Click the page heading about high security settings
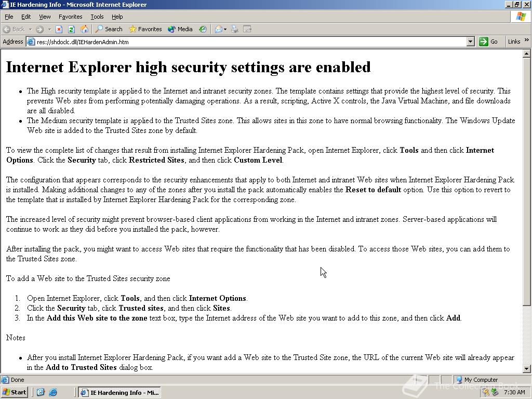The height and width of the screenshot is (399, 532). click(x=188, y=67)
